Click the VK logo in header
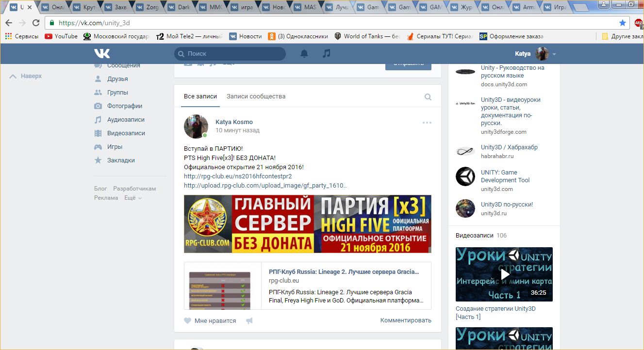Image resolution: width=644 pixels, height=350 pixels. click(x=102, y=54)
